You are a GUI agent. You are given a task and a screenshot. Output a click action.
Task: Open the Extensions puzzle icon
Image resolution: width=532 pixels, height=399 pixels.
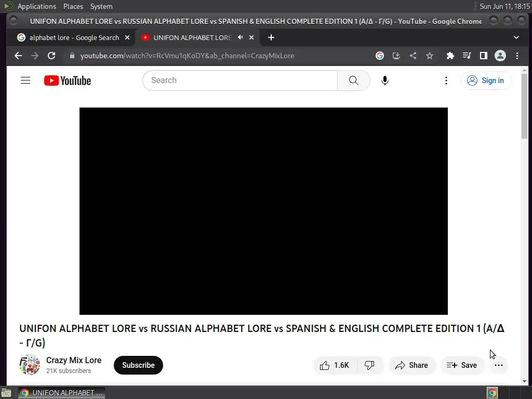[x=450, y=56]
